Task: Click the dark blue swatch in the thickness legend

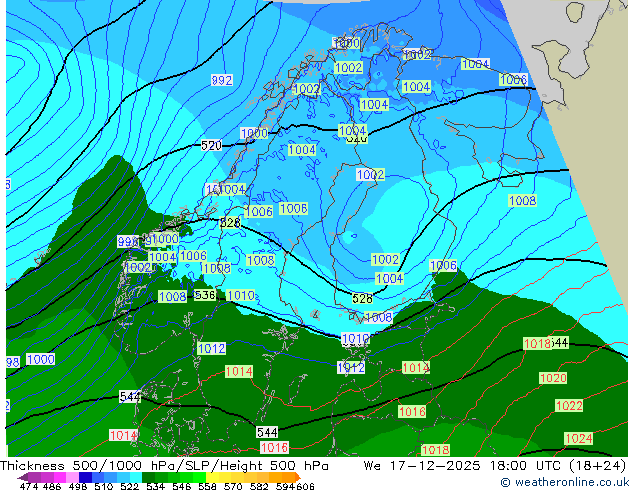Action: click(x=85, y=477)
